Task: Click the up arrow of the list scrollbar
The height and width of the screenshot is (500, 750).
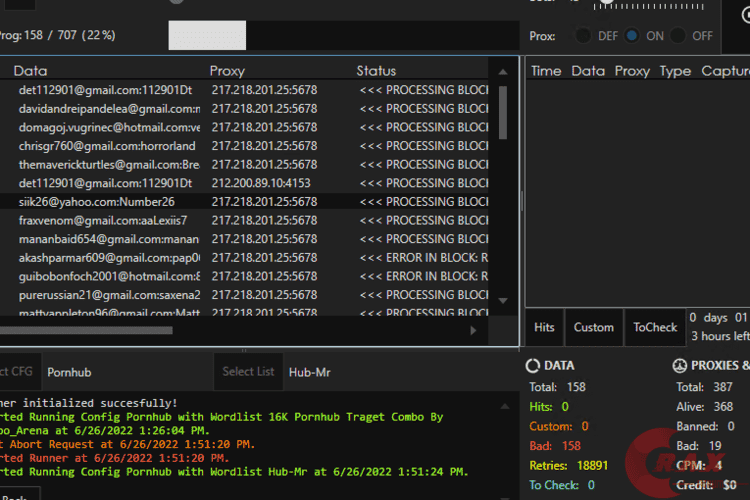Action: (502, 71)
